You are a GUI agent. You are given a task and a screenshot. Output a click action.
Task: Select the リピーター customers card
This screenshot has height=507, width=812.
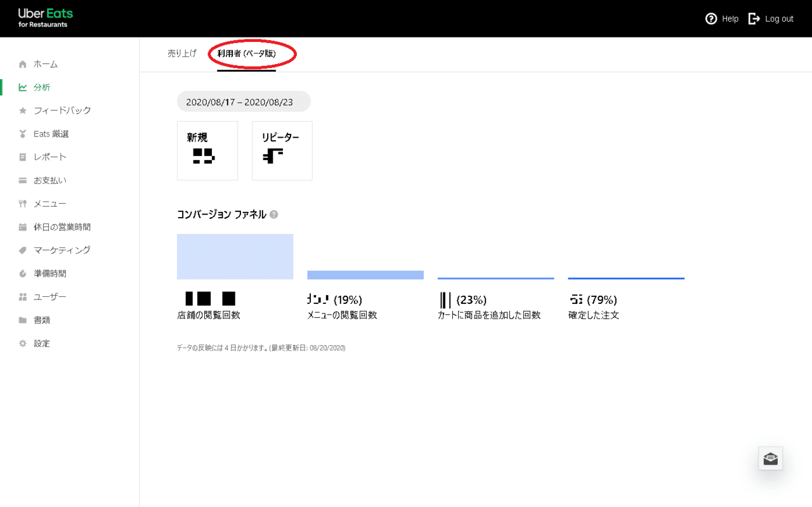[x=282, y=151]
